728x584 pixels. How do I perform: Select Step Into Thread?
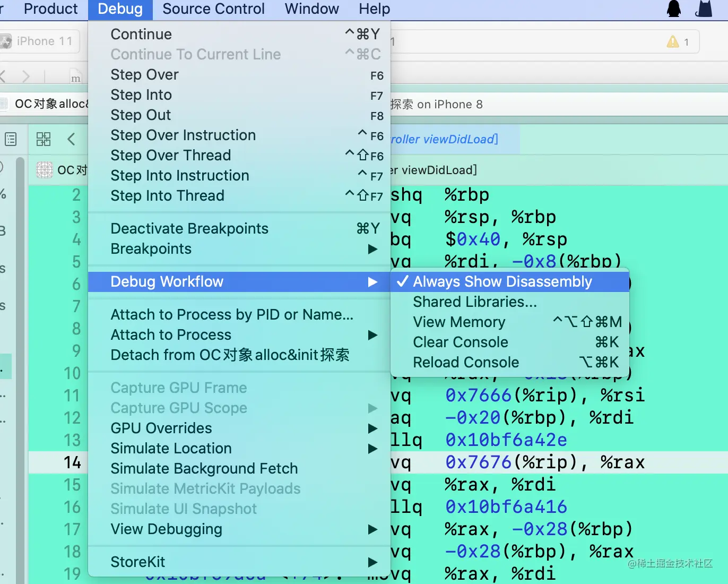(x=239, y=195)
